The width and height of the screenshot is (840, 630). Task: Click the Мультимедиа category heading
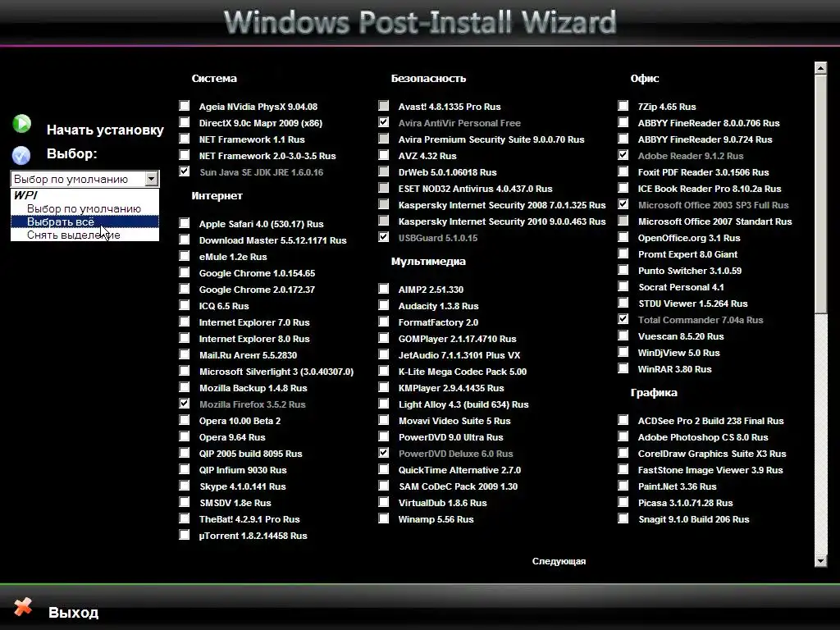tap(428, 262)
